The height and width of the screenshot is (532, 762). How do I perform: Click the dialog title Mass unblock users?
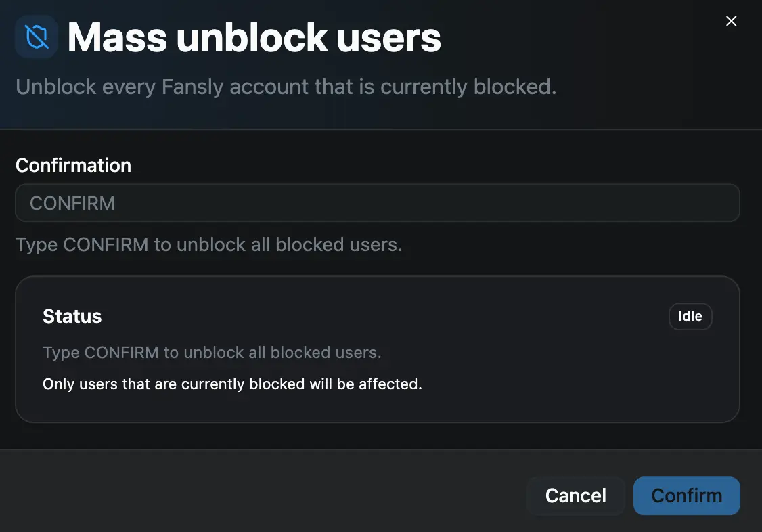click(x=254, y=37)
